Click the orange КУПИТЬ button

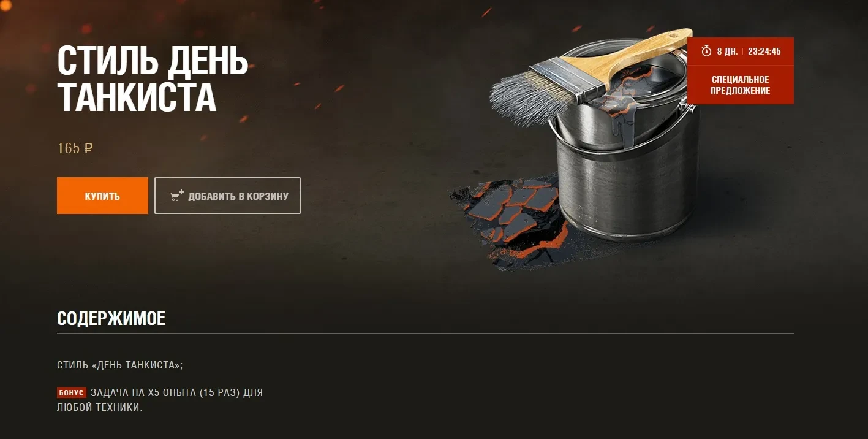coord(102,196)
